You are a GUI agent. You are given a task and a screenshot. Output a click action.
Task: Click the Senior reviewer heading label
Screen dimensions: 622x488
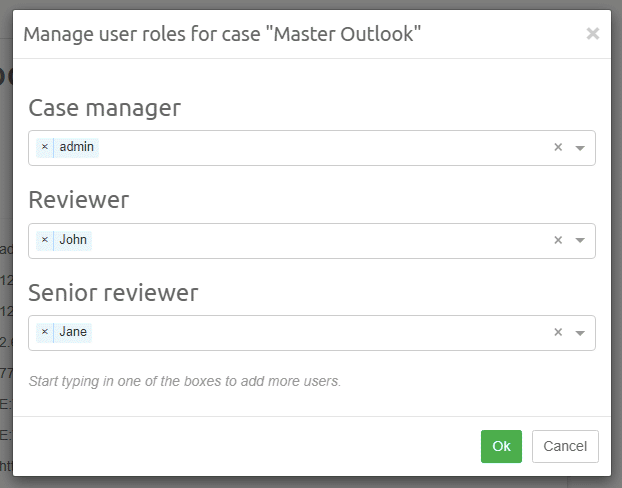tap(113, 293)
